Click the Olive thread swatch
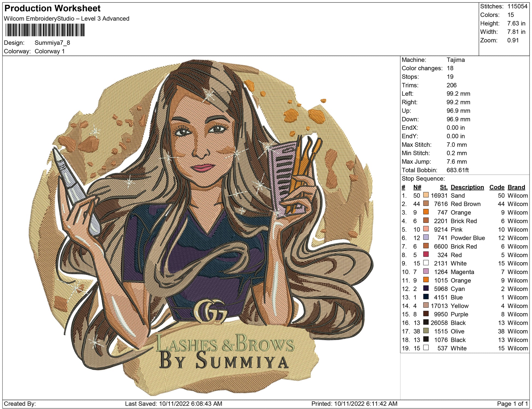Viewport: 532px width, 409px height. coord(426,331)
